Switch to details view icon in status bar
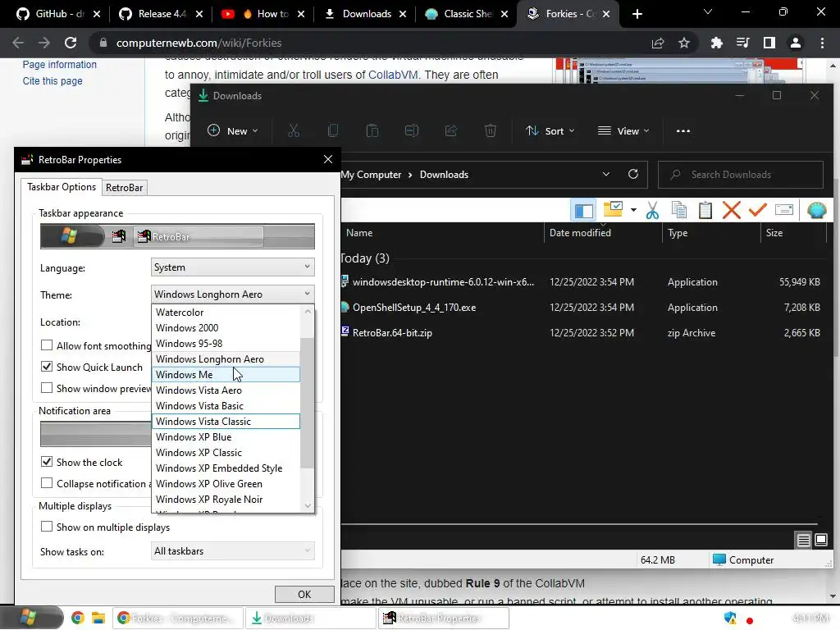The image size is (840, 630). click(804, 540)
